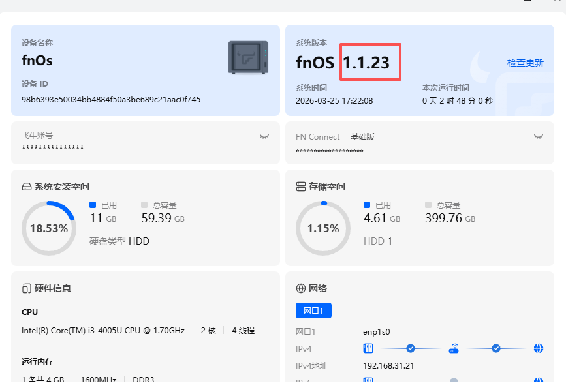Click the blue 已用 swatch in 系统安装空间
The height and width of the screenshot is (392, 566).
[x=93, y=205]
